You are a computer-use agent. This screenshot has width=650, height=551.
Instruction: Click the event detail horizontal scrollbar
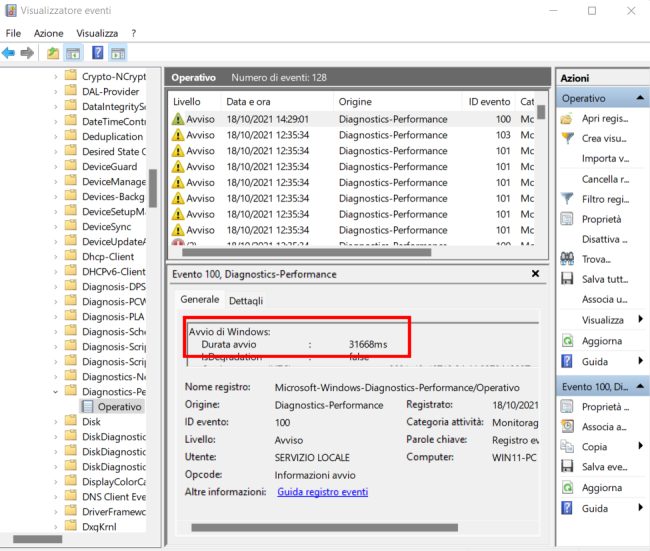click(x=325, y=527)
